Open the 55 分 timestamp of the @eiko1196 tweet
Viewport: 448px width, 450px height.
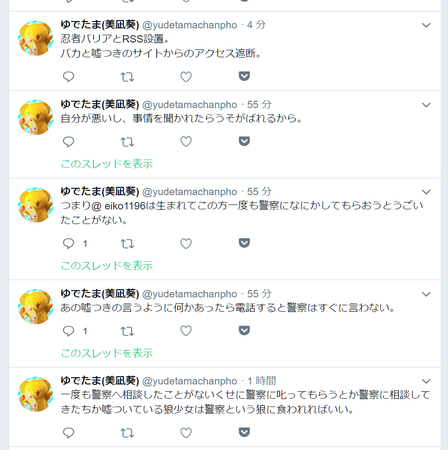tap(259, 192)
